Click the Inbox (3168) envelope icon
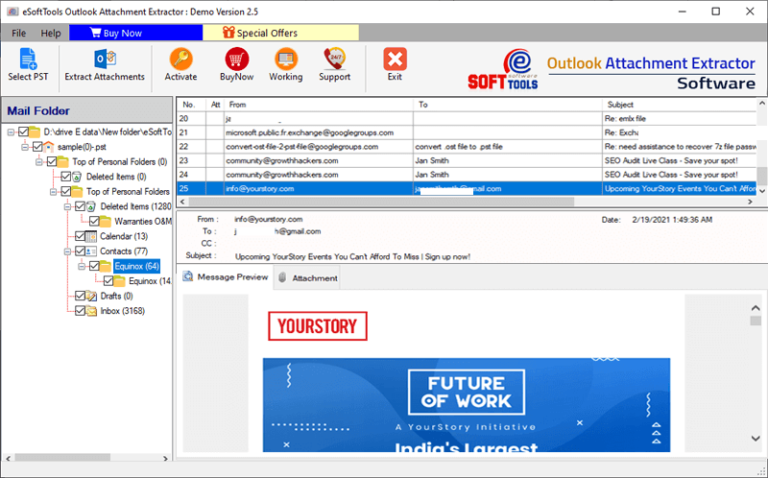This screenshot has width=768, height=478. (x=91, y=311)
